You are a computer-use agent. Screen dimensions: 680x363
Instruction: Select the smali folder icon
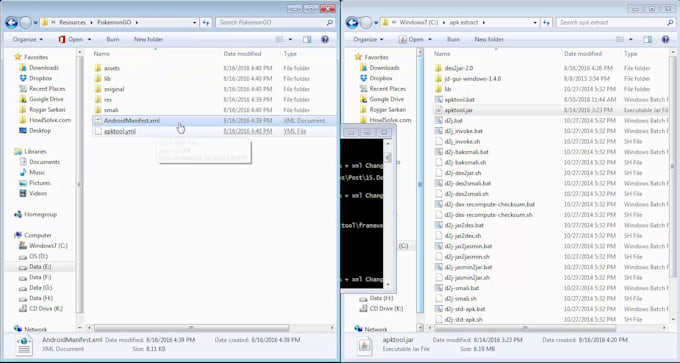(98, 110)
